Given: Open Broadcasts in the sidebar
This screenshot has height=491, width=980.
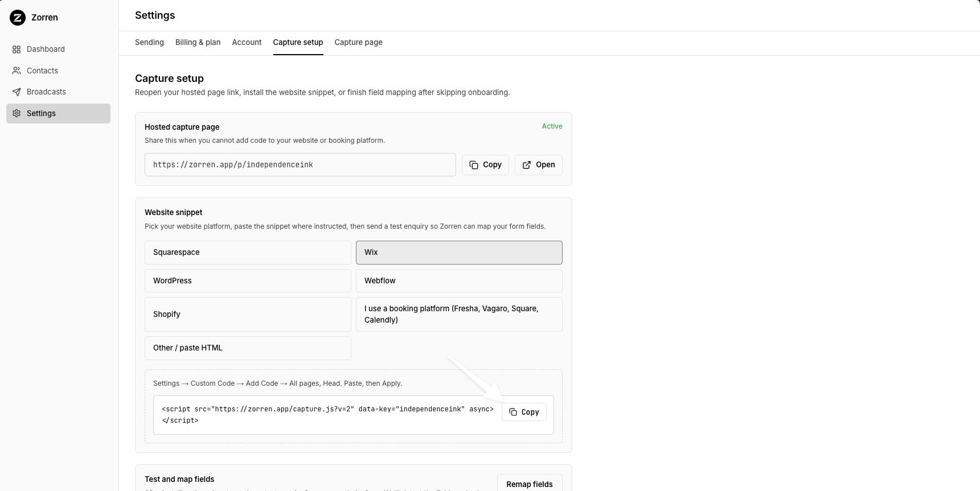Looking at the screenshot, I should click(x=58, y=92).
